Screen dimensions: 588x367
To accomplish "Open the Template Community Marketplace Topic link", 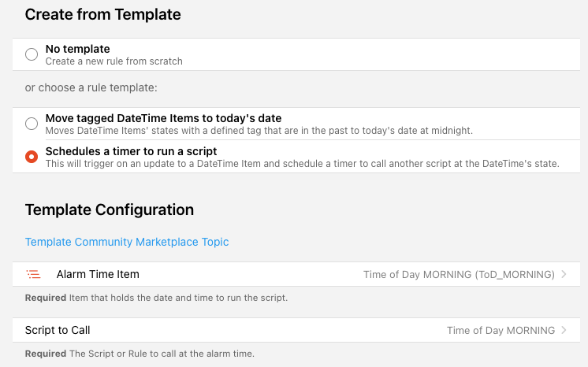I will pyautogui.click(x=127, y=242).
